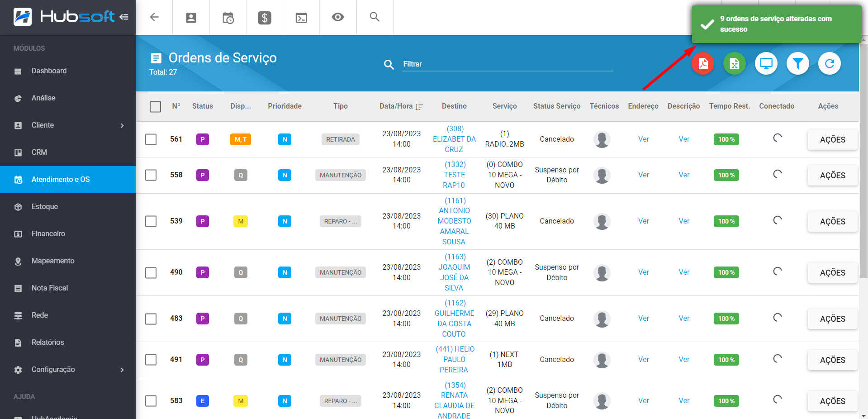
Task: Select all orders with header checkbox
Action: tap(155, 107)
